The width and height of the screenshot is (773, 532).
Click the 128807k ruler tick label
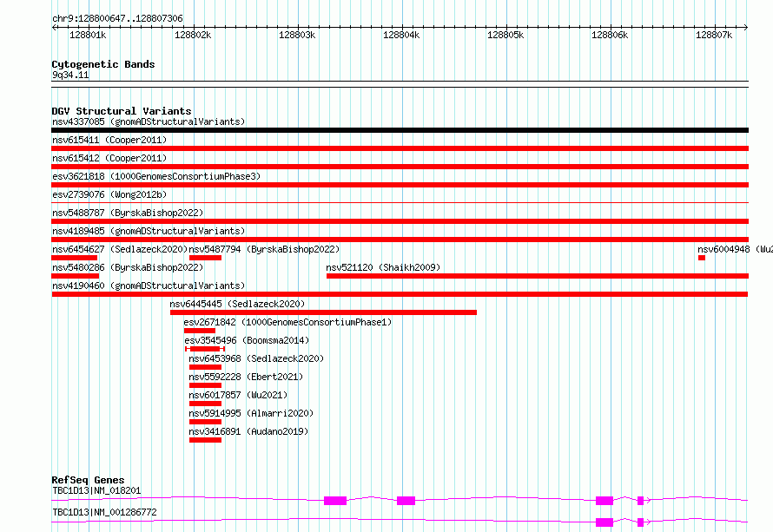tap(714, 35)
